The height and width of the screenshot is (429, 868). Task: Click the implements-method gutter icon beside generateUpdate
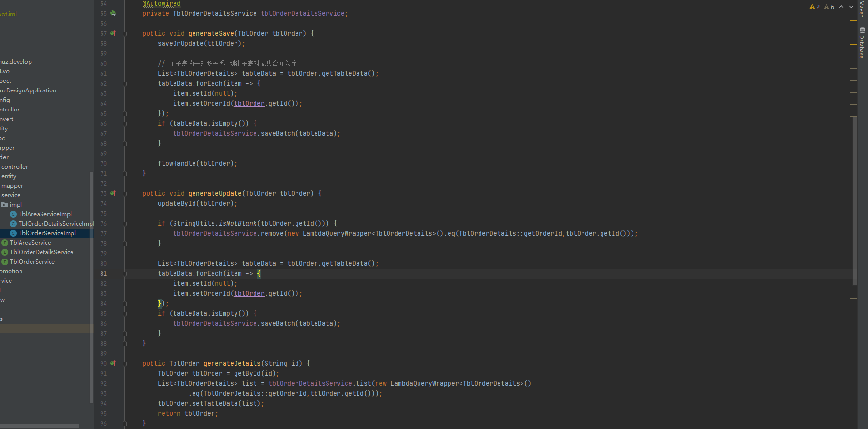click(113, 193)
